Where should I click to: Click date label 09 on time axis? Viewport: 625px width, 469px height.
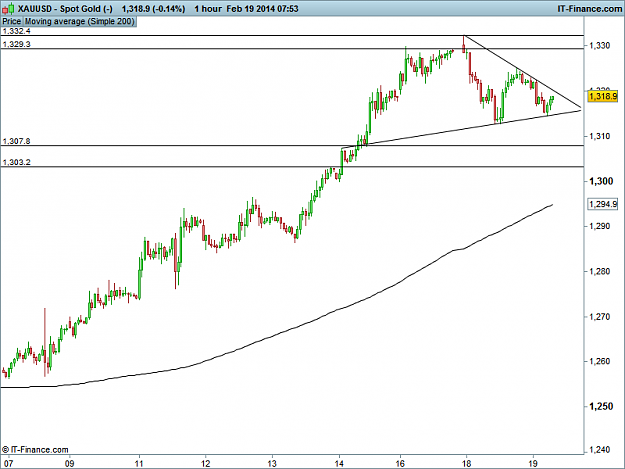[69, 463]
